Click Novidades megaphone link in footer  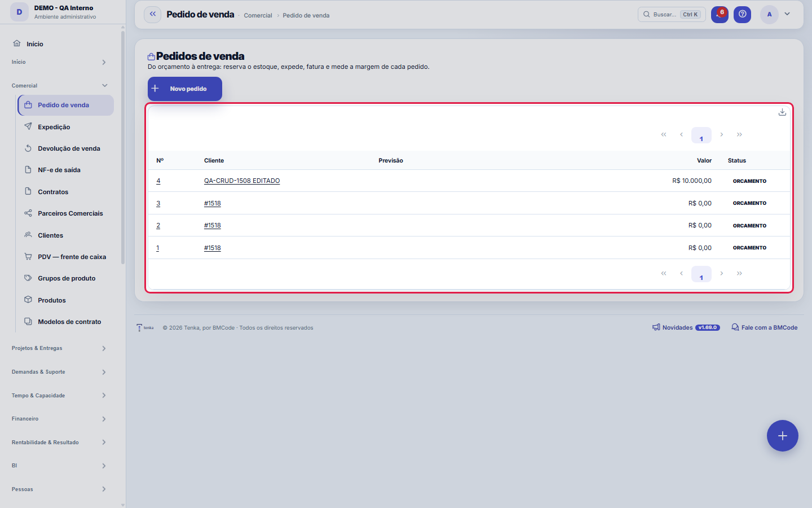click(686, 327)
